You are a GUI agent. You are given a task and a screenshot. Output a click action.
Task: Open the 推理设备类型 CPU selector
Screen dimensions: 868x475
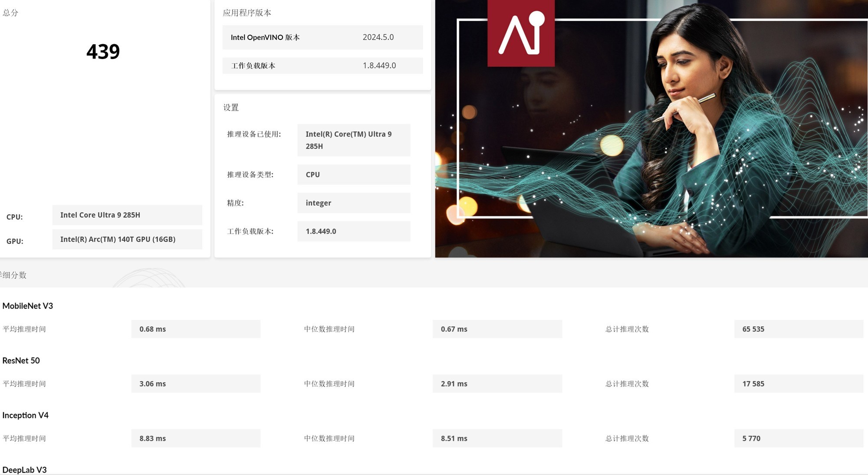coord(353,174)
